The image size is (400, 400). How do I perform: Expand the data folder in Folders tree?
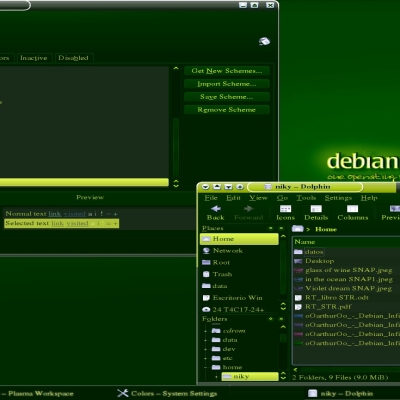click(205, 340)
